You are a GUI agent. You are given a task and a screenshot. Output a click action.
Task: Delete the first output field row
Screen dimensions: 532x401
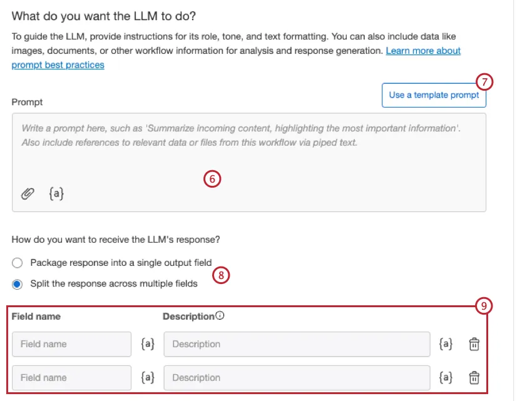474,344
